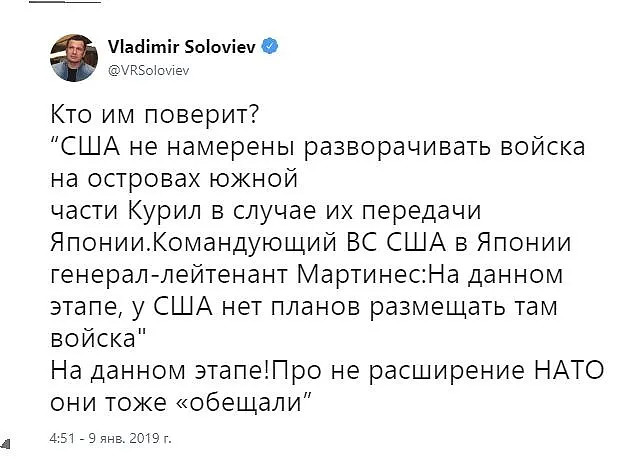The image size is (637, 459).
Task: Click the short line at top-left
Action: tap(65, 1)
